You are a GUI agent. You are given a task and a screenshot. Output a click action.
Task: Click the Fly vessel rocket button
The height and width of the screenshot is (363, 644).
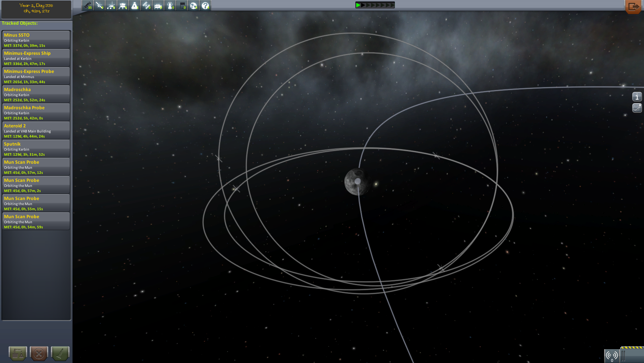pos(60,353)
